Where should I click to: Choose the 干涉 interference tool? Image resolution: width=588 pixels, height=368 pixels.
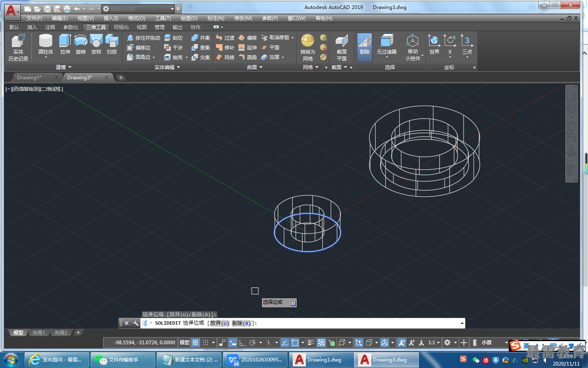tap(174, 47)
